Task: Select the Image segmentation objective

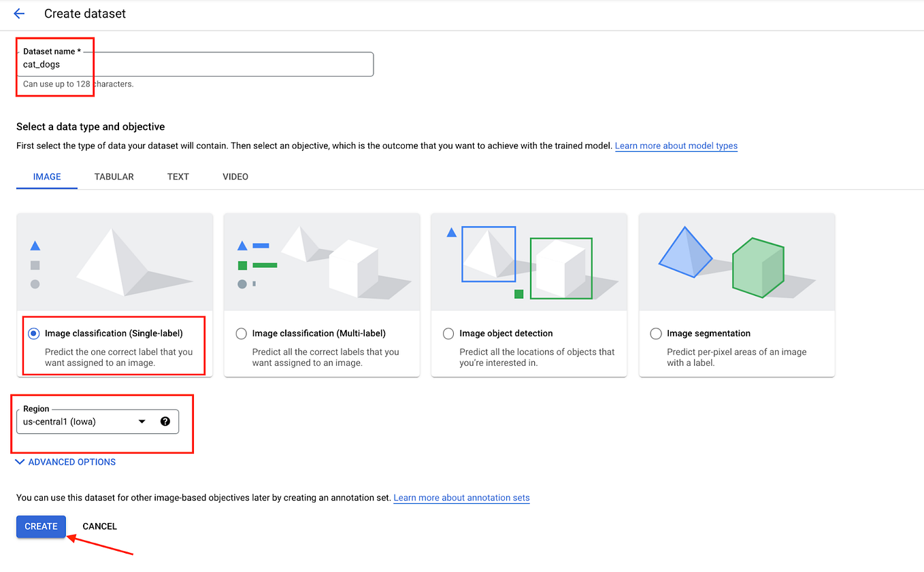Action: [656, 333]
